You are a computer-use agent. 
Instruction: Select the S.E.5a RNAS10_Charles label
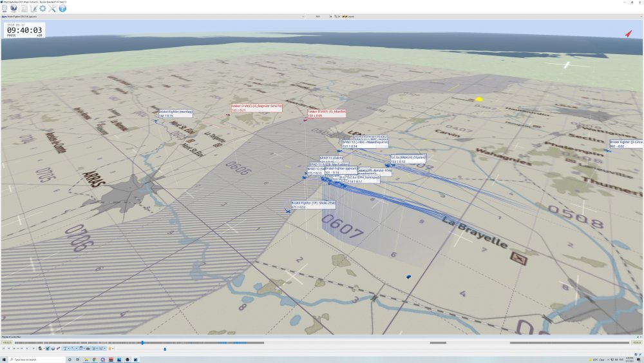tap(408, 159)
